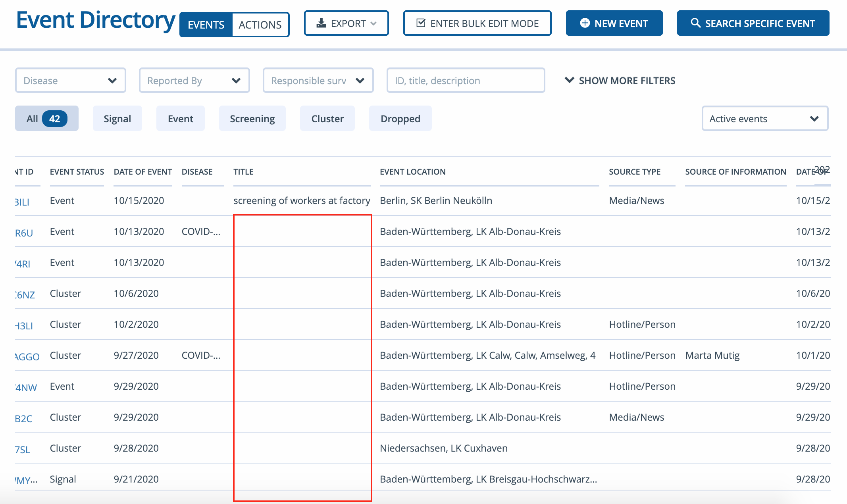
Task: Open the Export dropdown arrow
Action: pyautogui.click(x=373, y=23)
